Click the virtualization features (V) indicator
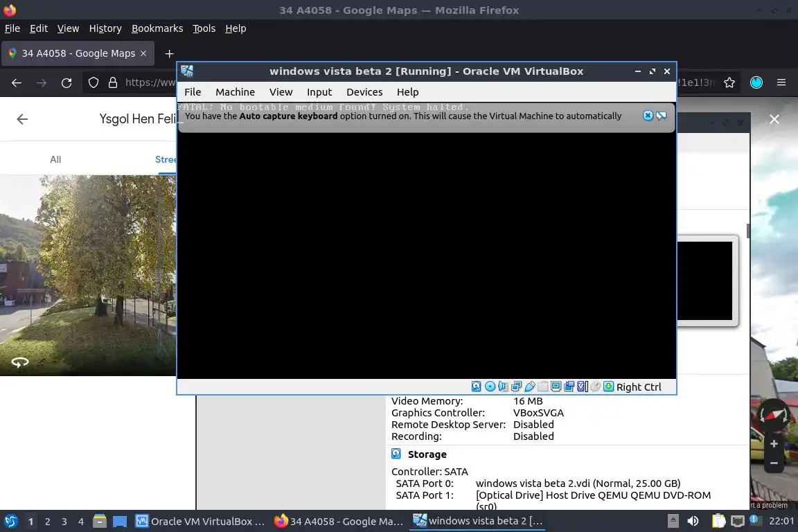The width and height of the screenshot is (798, 532). 582,387
